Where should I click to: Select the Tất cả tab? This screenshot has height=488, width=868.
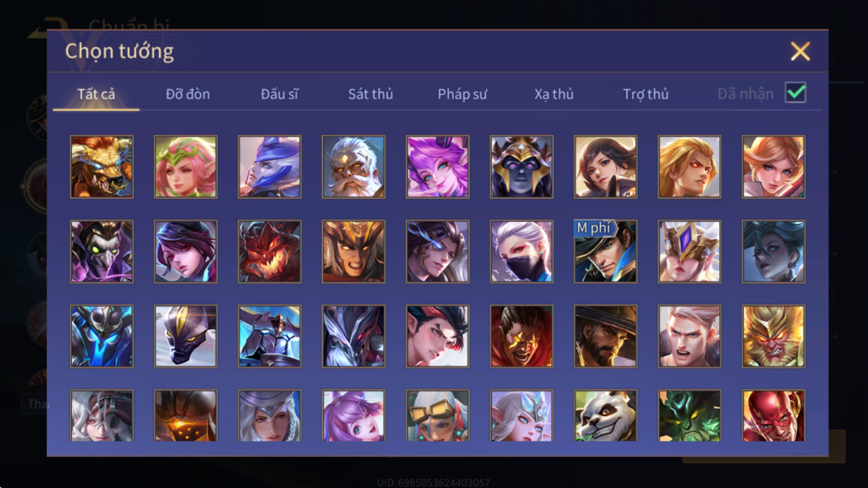(96, 94)
